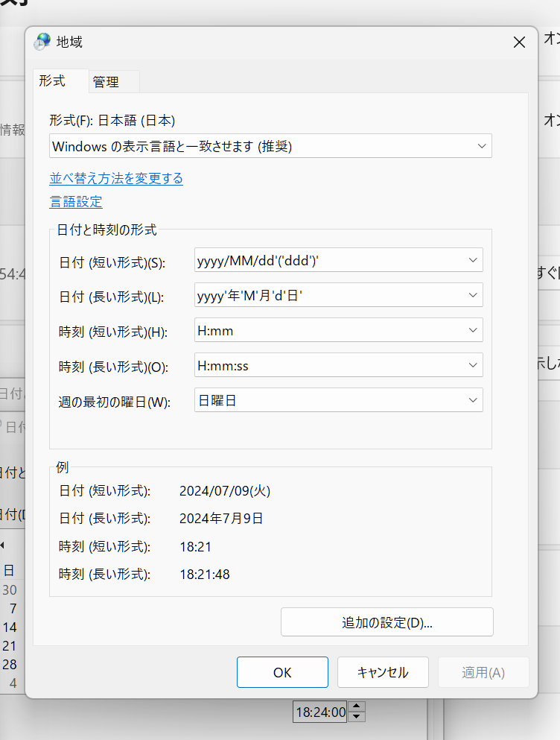Decrease time using the down spinner arrow
The height and width of the screenshot is (740, 560).
pyautogui.click(x=357, y=717)
